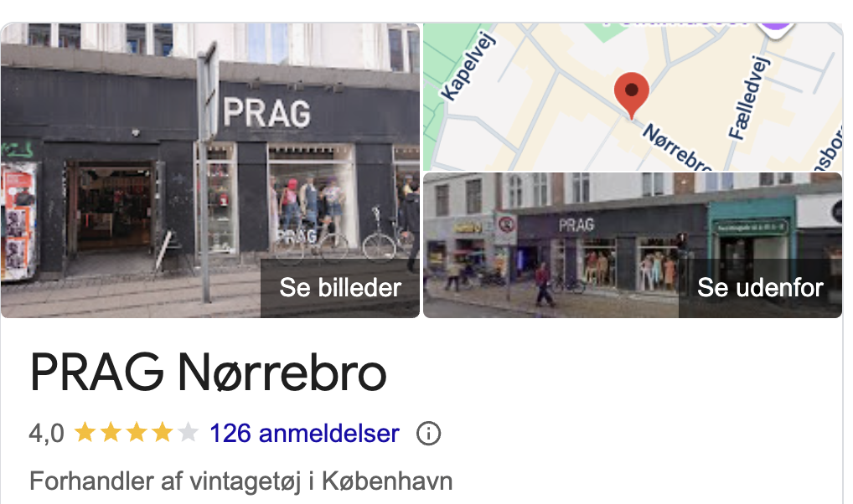Select the purple marker at map's top edge
The image size is (853, 504).
click(x=777, y=25)
